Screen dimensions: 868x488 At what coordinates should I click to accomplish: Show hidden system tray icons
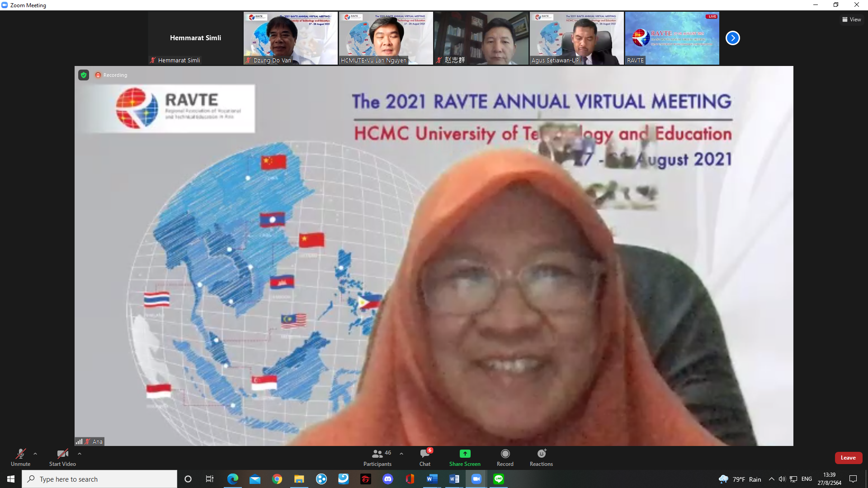click(772, 479)
